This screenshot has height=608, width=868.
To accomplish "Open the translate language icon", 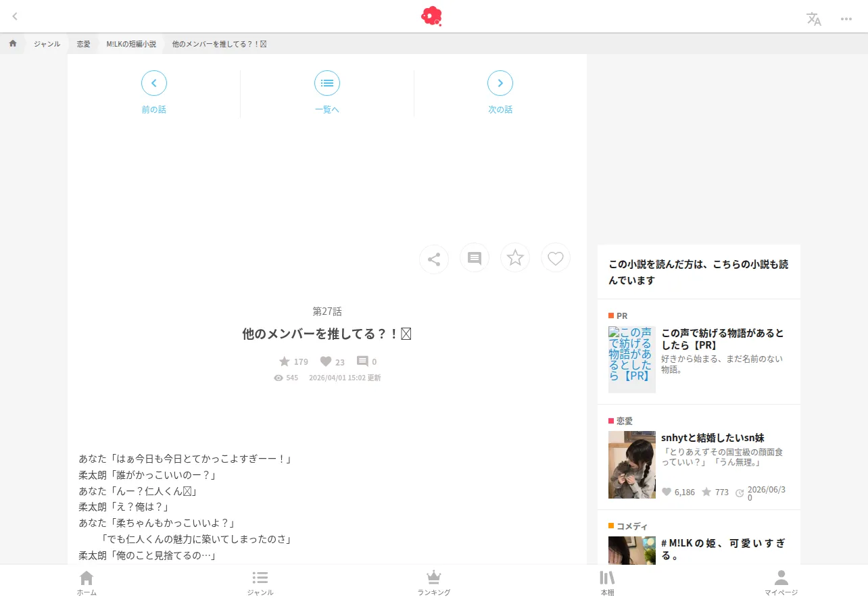I will [814, 19].
